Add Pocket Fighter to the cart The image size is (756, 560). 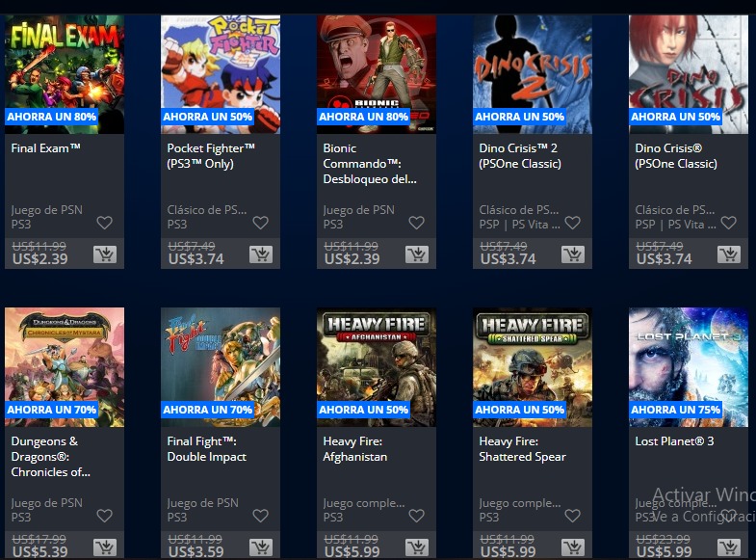tap(261, 254)
